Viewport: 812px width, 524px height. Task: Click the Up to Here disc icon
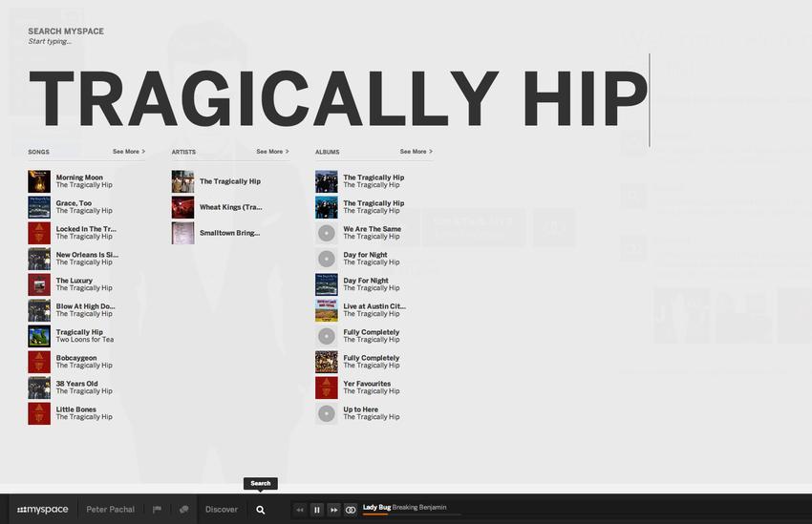(x=327, y=414)
